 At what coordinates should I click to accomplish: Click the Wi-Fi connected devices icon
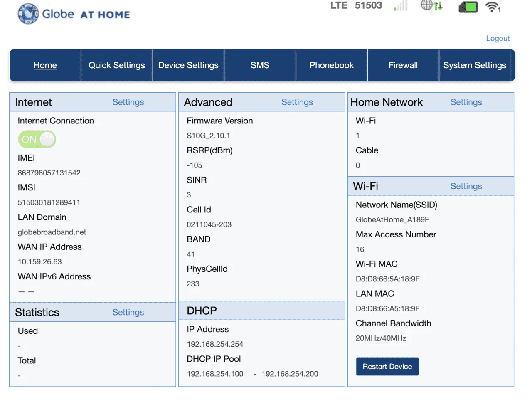click(493, 7)
